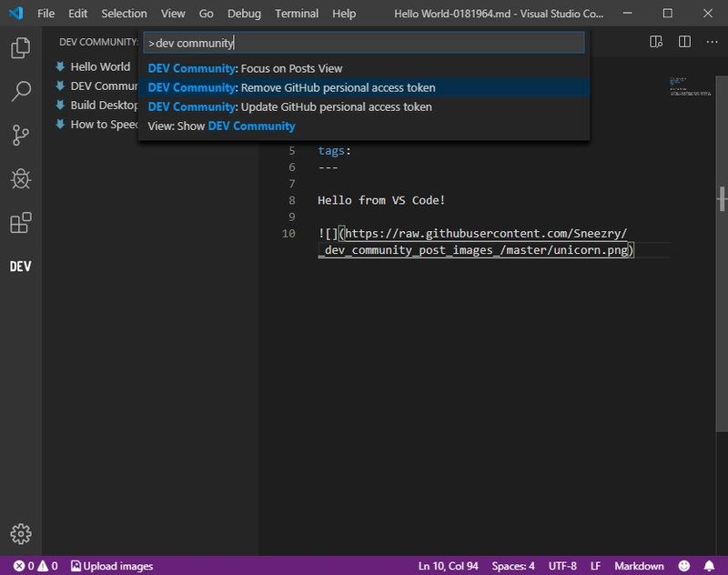This screenshot has width=728, height=575.
Task: Click the arrow icon beside Hello World post
Action: [60, 66]
